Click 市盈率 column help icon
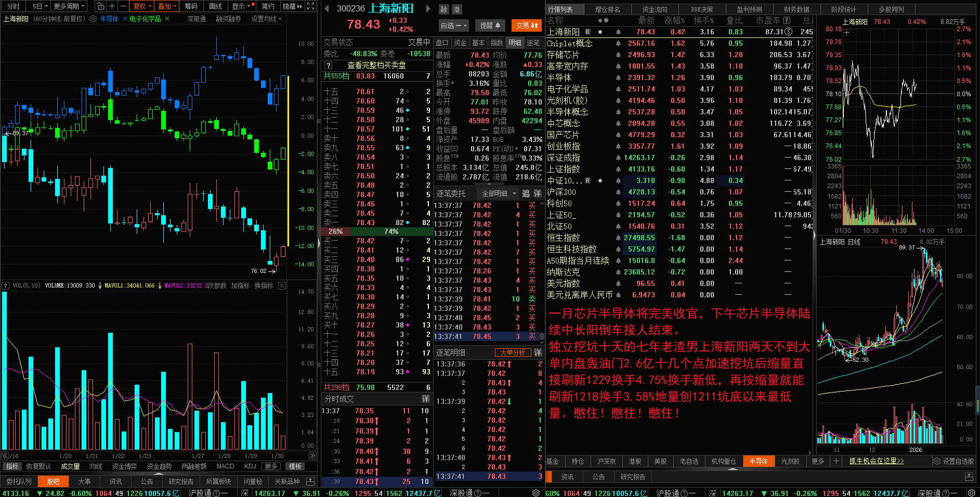 coord(787,20)
